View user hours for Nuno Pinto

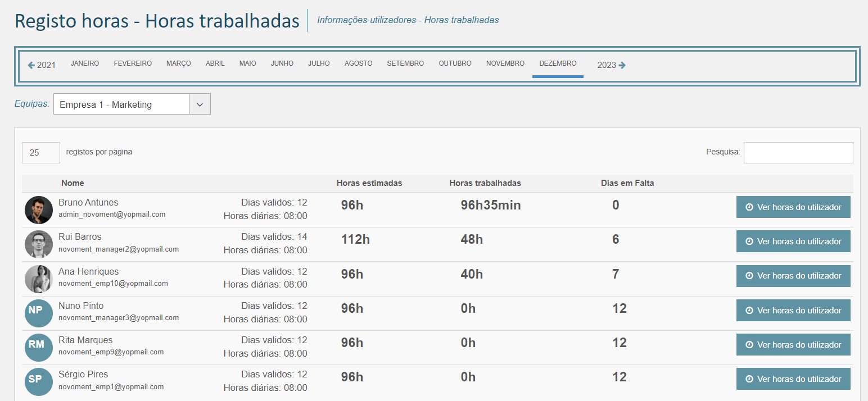point(793,311)
